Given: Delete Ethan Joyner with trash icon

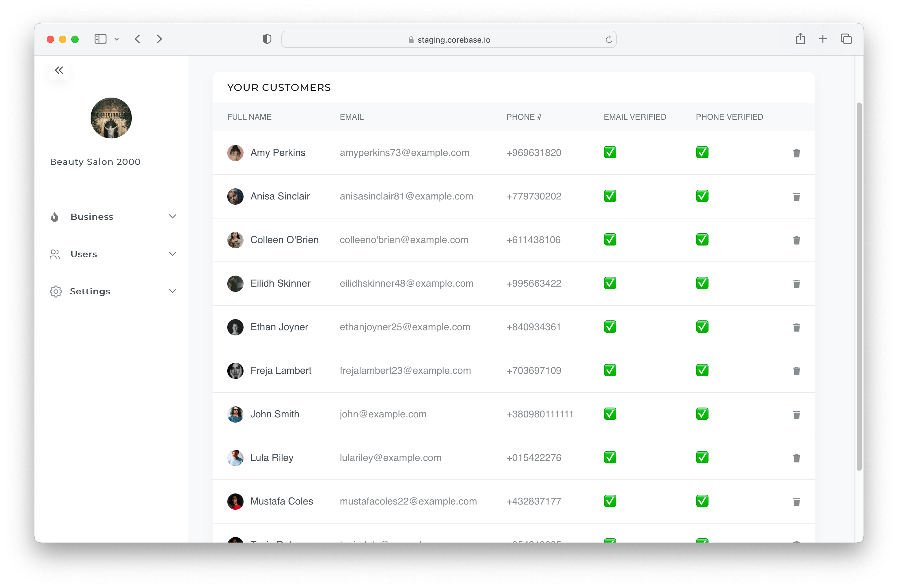Looking at the screenshot, I should click(x=796, y=327).
